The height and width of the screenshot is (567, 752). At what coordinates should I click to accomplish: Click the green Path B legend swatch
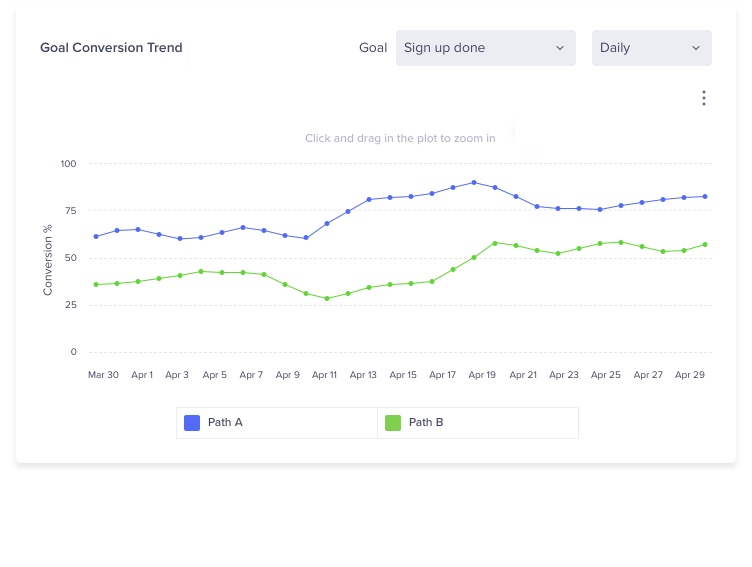pyautogui.click(x=393, y=423)
